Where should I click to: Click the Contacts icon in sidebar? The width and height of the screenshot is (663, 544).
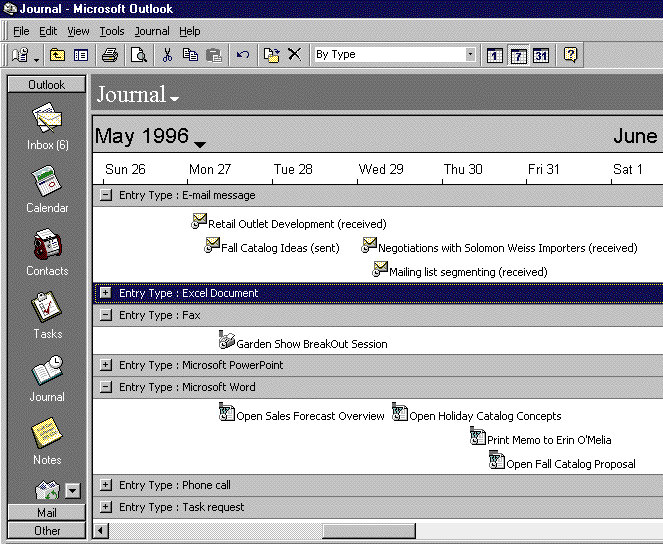click(x=47, y=249)
